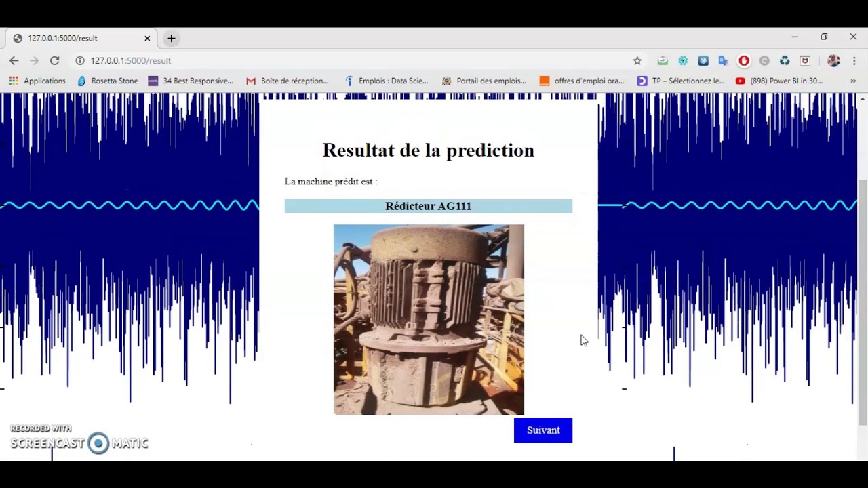Close the 127.0.0.1:5000/result tab
Image resolution: width=868 pixels, height=488 pixels.
tap(147, 38)
